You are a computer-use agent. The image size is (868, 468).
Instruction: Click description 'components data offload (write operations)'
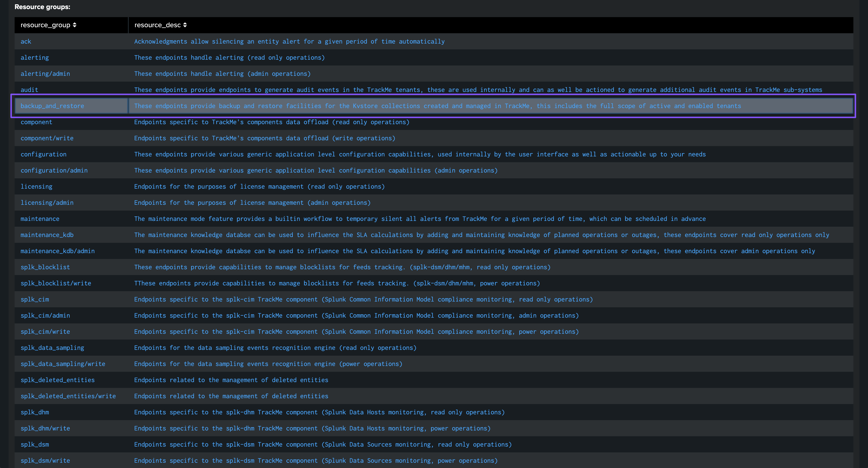265,138
